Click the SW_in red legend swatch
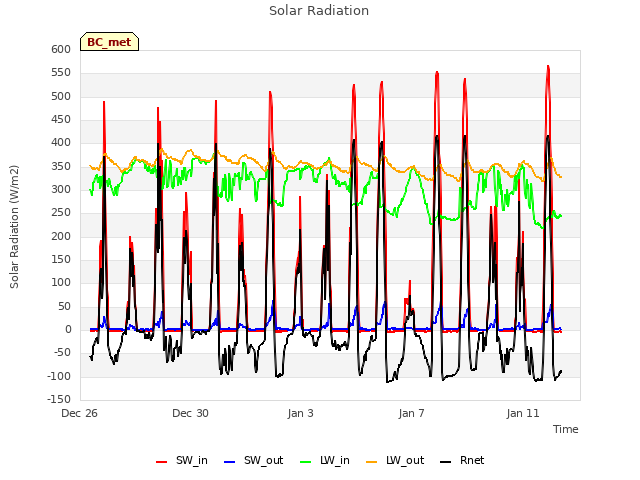This screenshot has width=640, height=480. point(162,462)
